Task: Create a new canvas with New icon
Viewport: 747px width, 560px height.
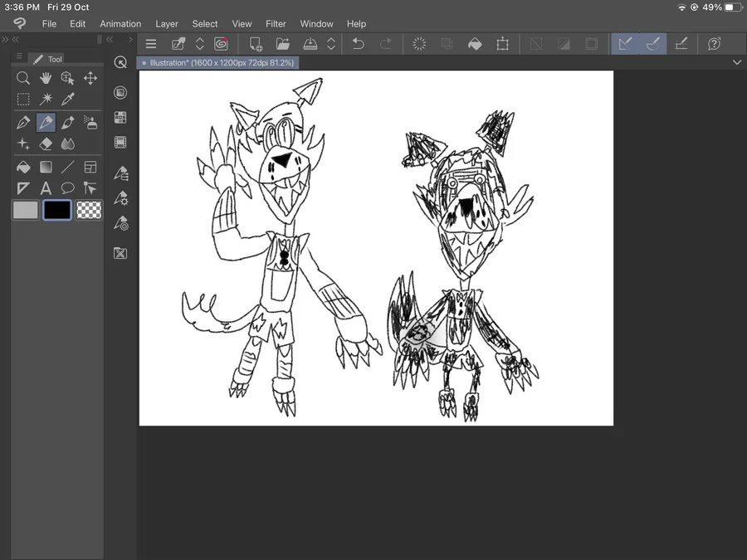Action: tap(256, 44)
